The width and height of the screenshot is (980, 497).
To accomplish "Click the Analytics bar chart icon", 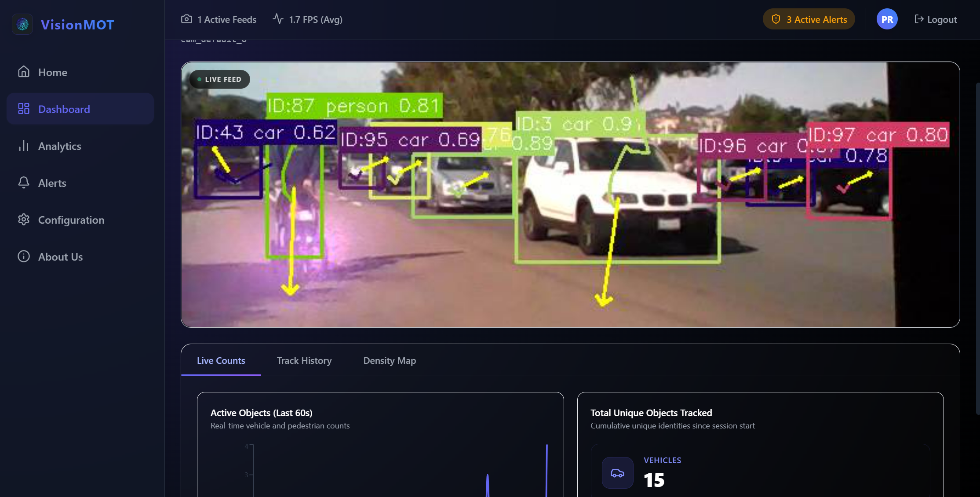I will (24, 145).
